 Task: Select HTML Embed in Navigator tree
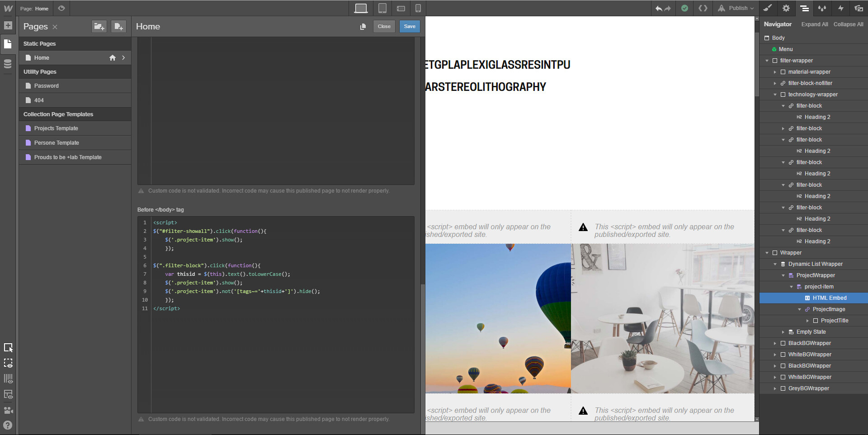point(829,298)
